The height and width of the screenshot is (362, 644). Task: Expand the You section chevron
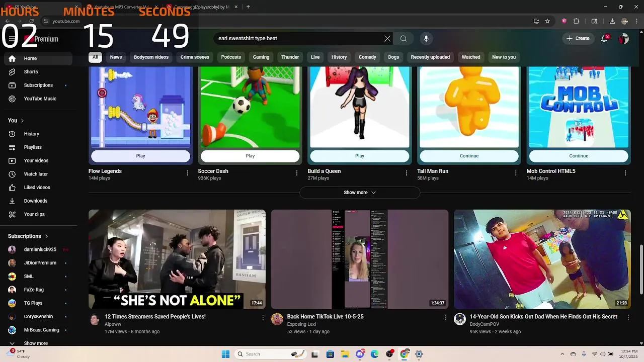22,121
